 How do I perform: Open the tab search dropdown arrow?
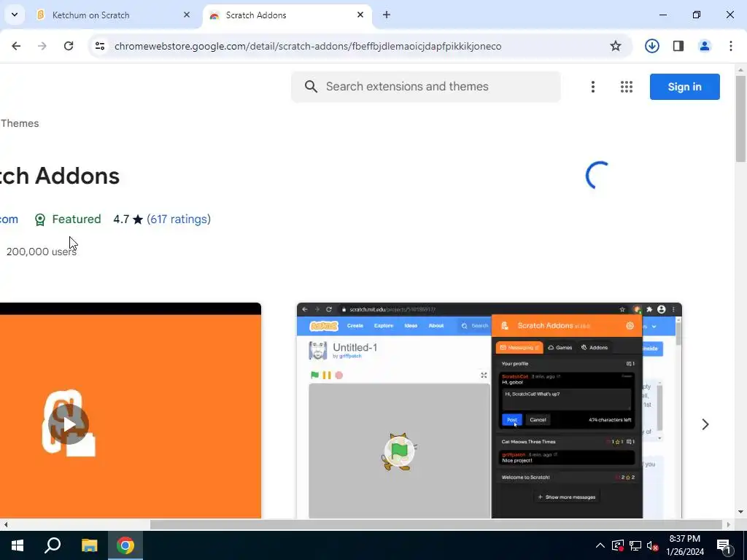click(x=15, y=15)
